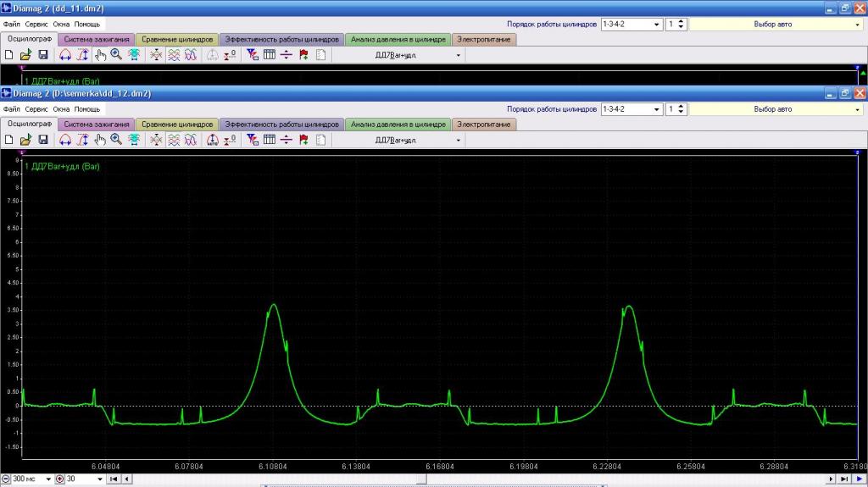Start playback with blue play button
The image size is (868, 487).
860,479
